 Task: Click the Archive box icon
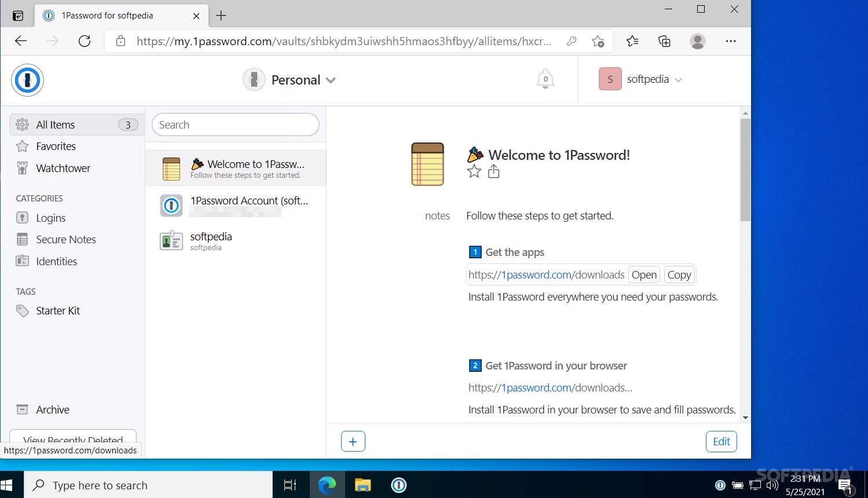click(23, 409)
